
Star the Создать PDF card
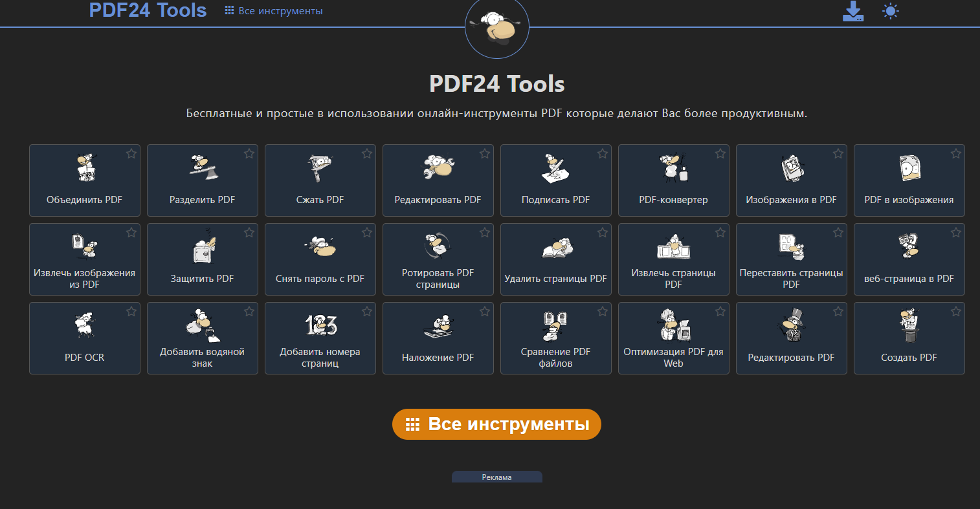956,311
